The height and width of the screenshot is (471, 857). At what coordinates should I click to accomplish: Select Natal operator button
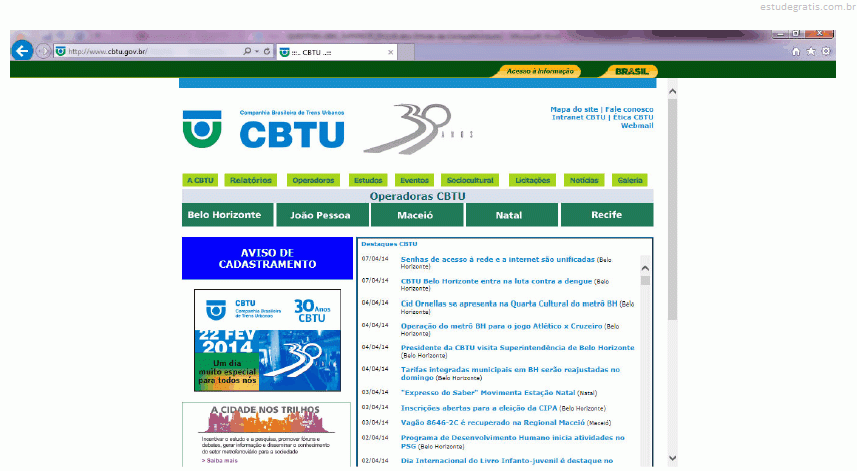click(x=512, y=215)
